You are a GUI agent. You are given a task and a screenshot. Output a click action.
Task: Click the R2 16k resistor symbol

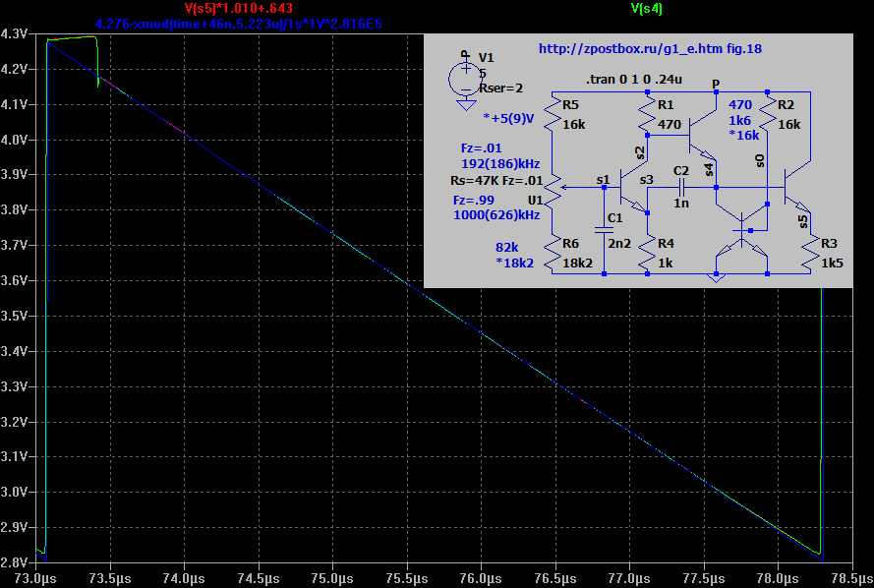pyautogui.click(x=767, y=119)
